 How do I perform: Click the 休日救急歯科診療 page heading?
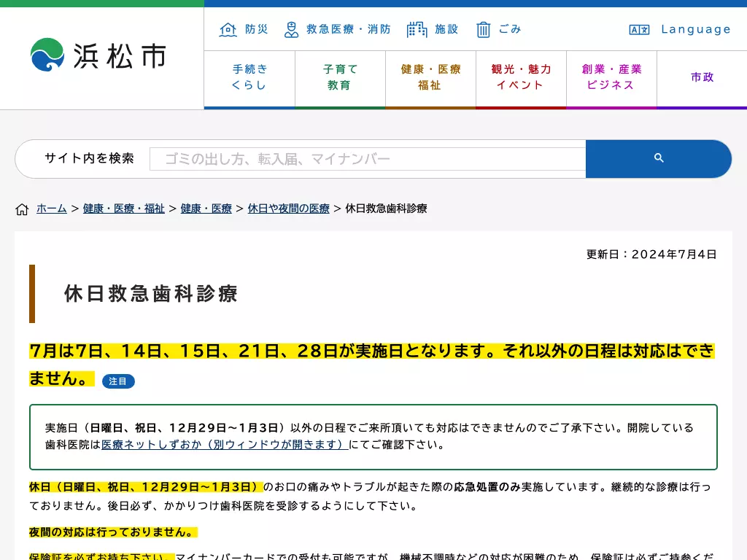click(x=151, y=294)
